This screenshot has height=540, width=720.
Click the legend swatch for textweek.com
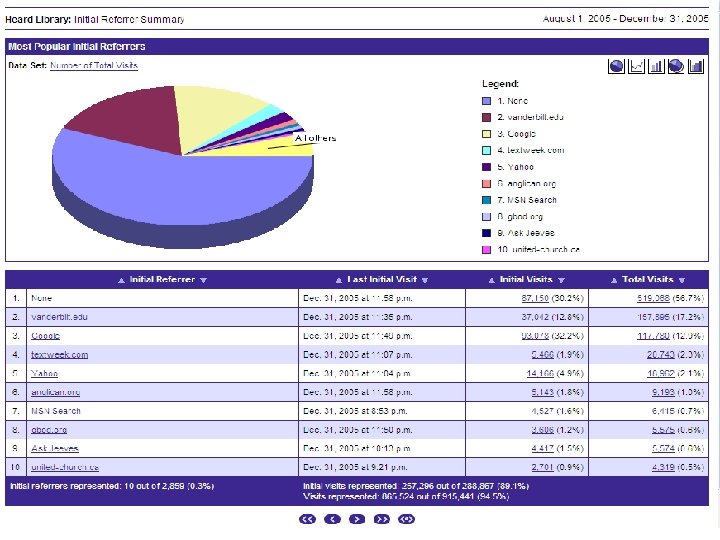[486, 151]
